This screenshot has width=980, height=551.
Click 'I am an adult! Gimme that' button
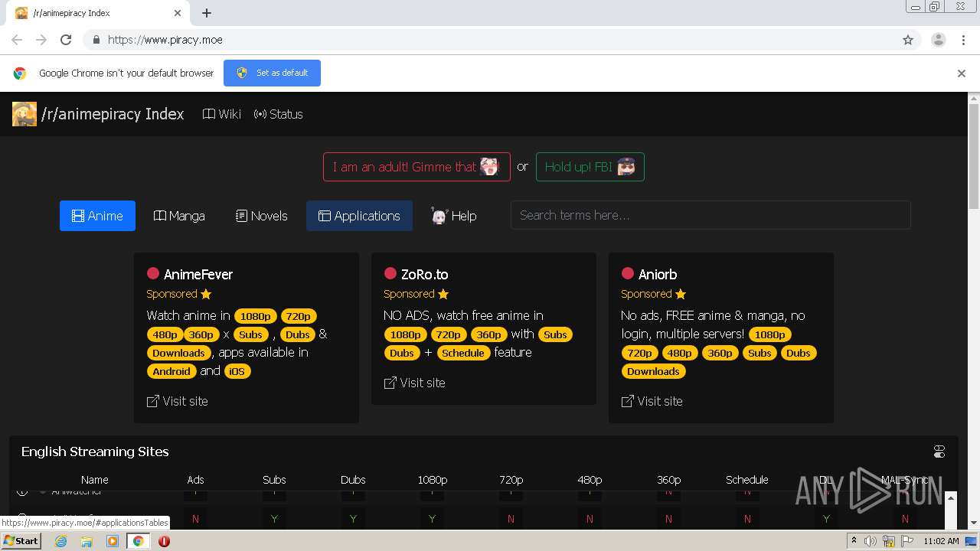click(416, 167)
